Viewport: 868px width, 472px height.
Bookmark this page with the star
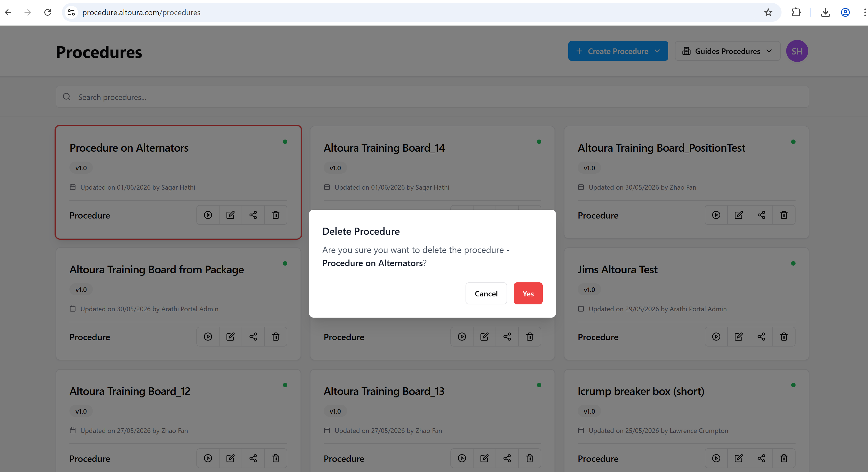(768, 12)
